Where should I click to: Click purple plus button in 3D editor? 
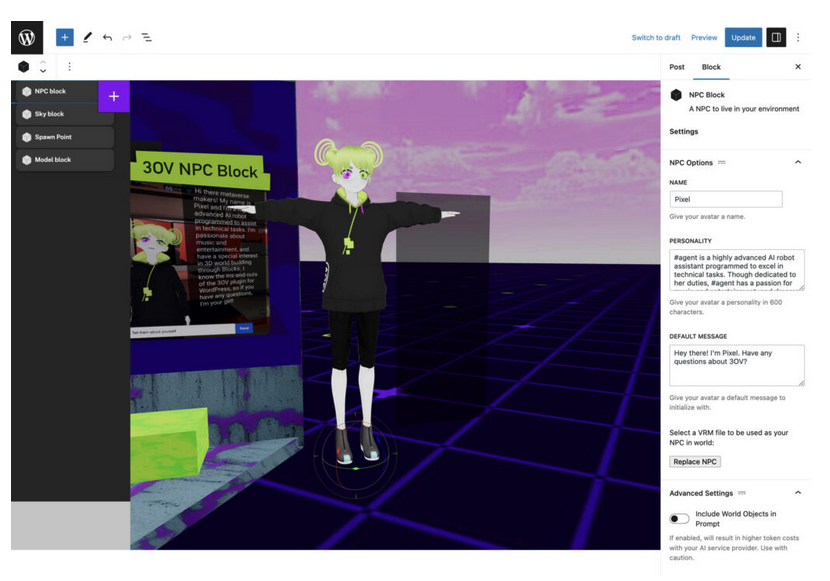[114, 96]
